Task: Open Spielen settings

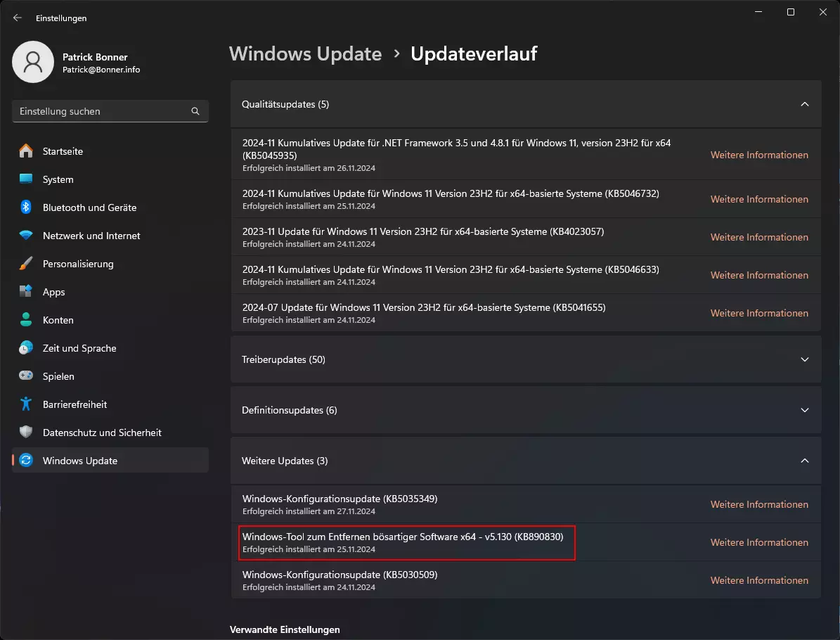Action: [110, 376]
